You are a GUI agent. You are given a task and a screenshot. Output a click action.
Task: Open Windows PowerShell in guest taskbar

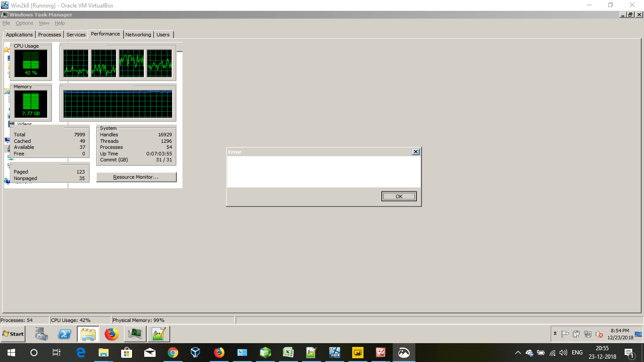click(65, 334)
